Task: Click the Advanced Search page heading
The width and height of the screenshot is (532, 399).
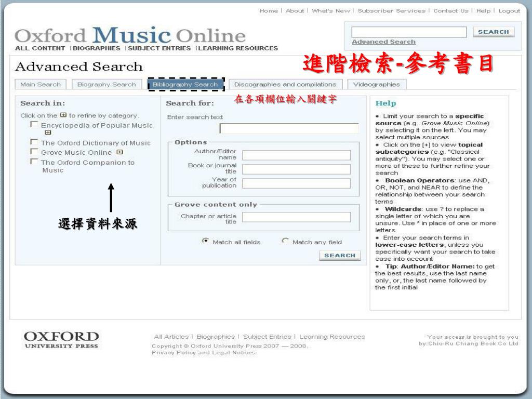Action: [x=79, y=66]
